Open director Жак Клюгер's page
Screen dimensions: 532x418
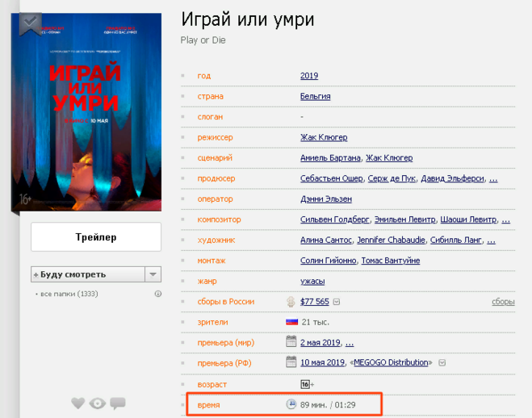pyautogui.click(x=325, y=137)
